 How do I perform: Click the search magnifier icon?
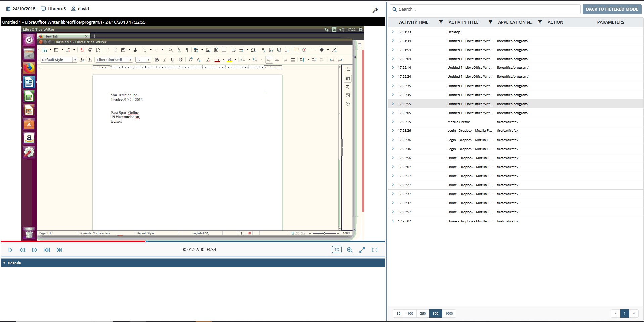tap(395, 9)
